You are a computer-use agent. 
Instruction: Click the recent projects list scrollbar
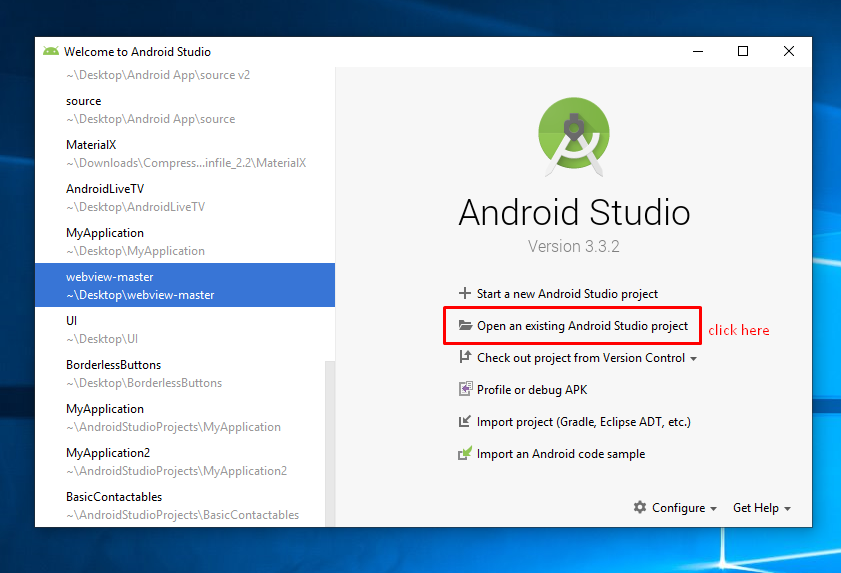pos(330,443)
